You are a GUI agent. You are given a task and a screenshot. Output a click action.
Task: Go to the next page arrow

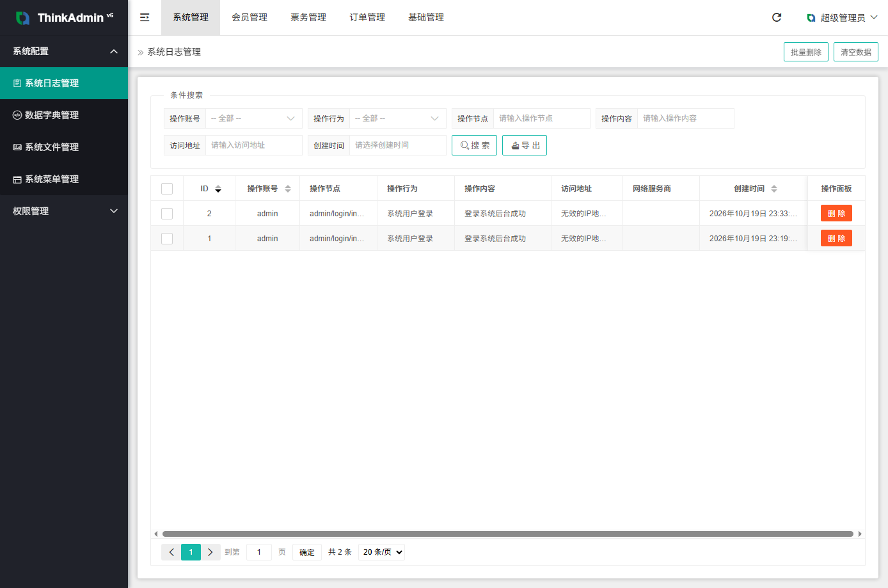pos(210,552)
